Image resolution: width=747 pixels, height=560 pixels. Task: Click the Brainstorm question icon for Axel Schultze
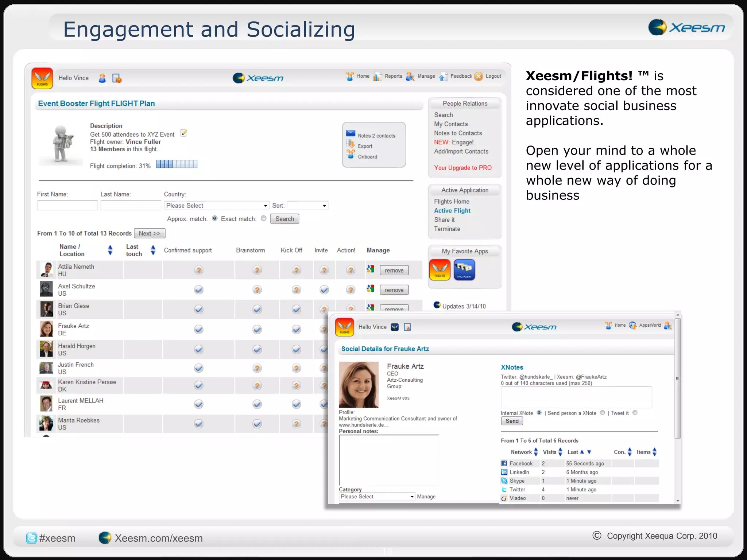click(x=257, y=290)
